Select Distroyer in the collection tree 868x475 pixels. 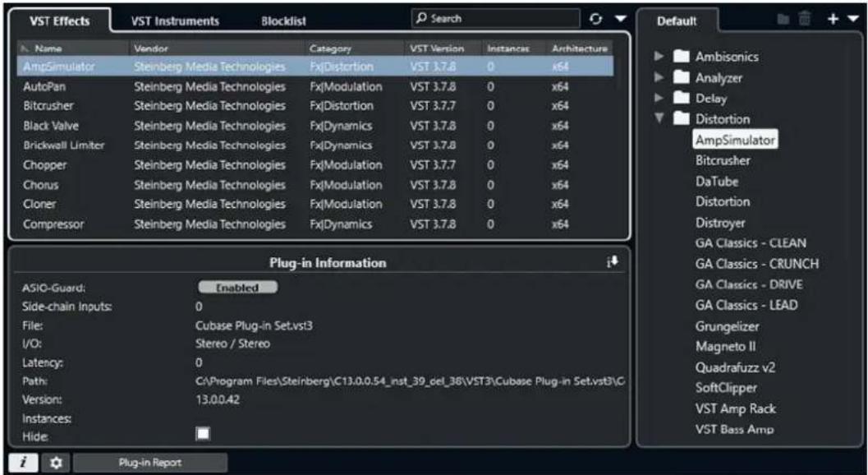pos(720,223)
